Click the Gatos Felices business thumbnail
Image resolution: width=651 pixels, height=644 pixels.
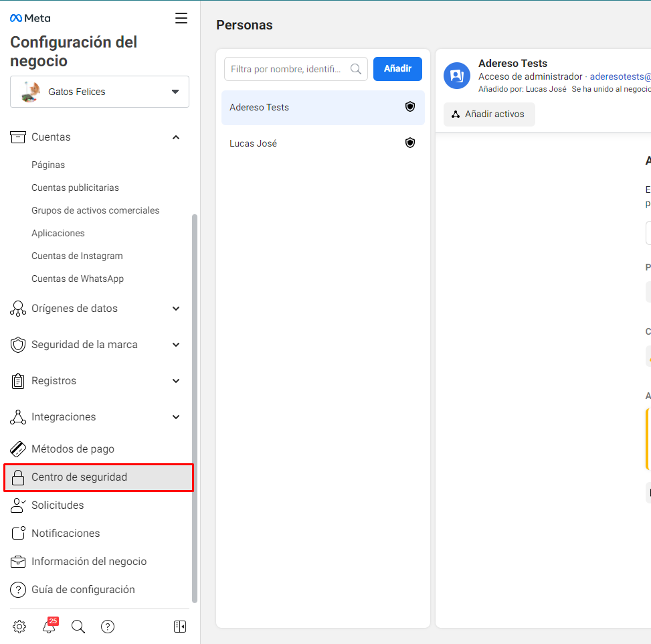(31, 92)
